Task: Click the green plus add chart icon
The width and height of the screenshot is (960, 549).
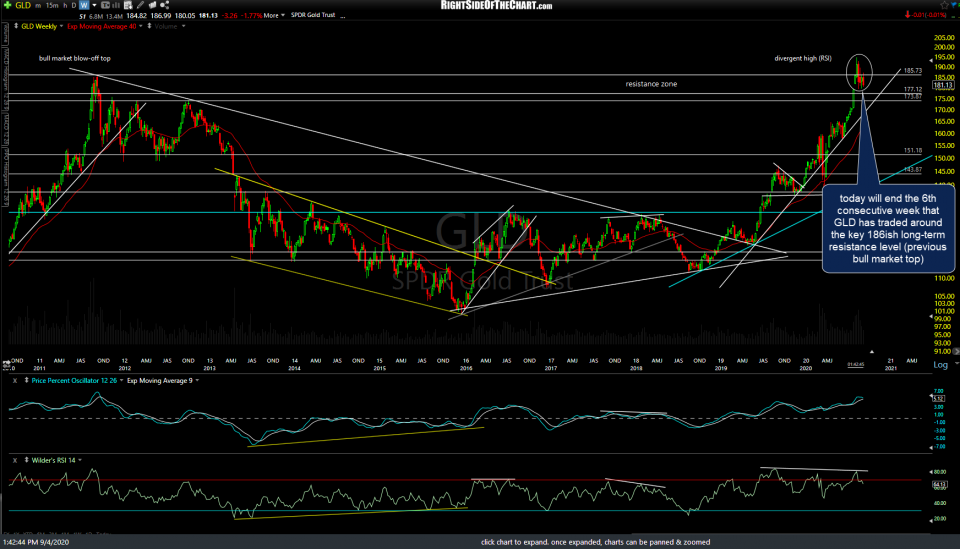Action: pos(7,5)
